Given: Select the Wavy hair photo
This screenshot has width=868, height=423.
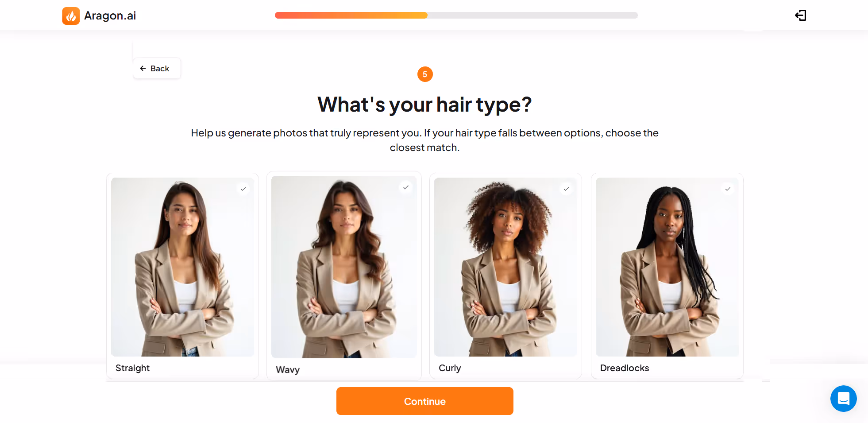Looking at the screenshot, I should [344, 267].
